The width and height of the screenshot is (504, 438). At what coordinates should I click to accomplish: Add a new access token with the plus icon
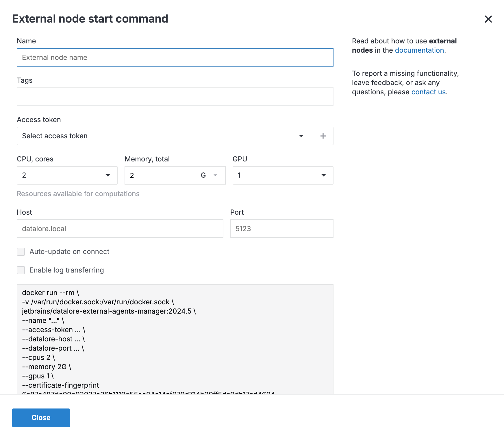(x=323, y=136)
